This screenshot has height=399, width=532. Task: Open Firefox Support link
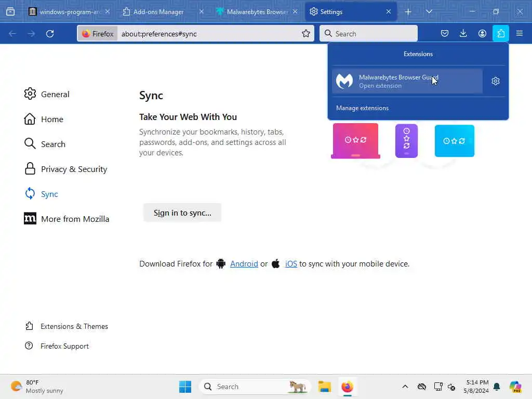click(57, 345)
